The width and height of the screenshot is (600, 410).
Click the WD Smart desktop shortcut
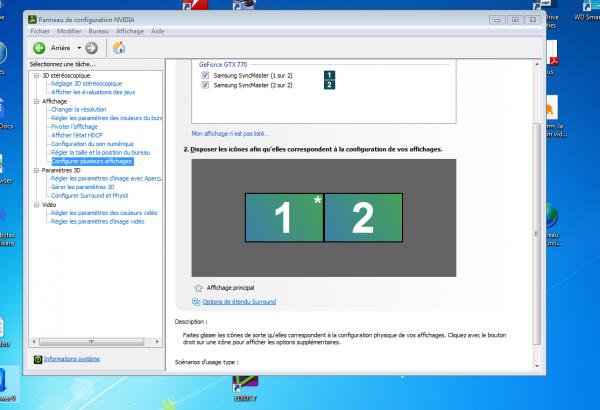[x=587, y=11]
